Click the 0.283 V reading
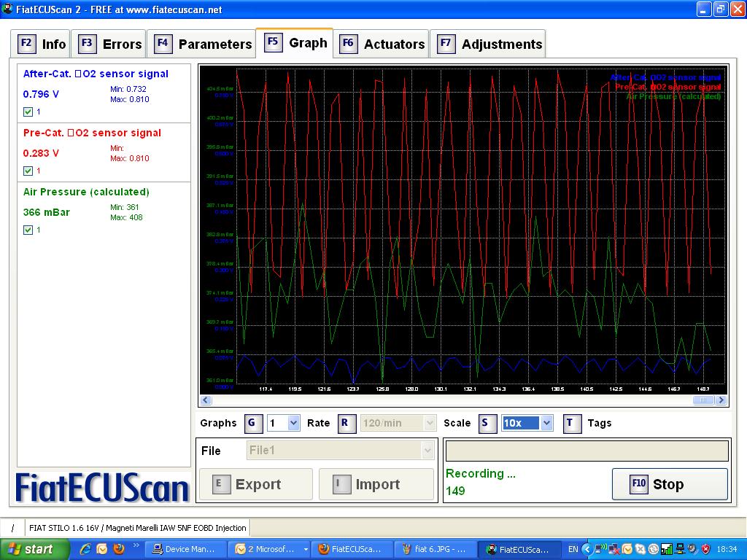 pyautogui.click(x=41, y=153)
